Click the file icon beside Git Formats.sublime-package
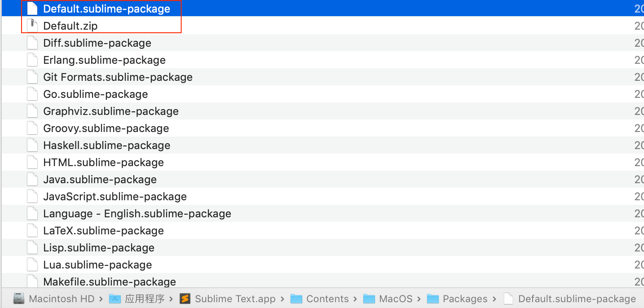The image size is (644, 308). pyautogui.click(x=32, y=77)
